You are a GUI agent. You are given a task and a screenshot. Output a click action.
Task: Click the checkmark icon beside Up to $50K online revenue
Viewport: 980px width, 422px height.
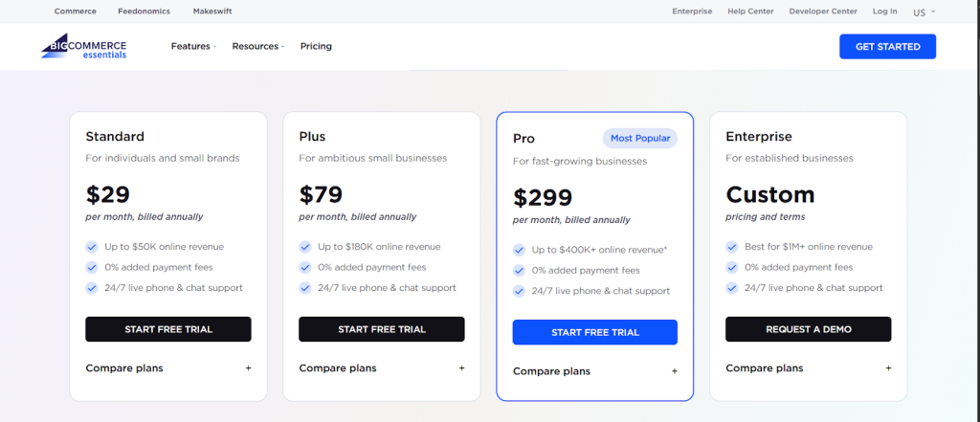[x=92, y=247]
